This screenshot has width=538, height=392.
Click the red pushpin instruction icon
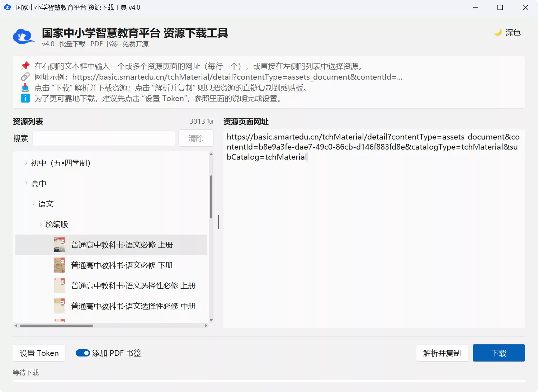(x=25, y=66)
